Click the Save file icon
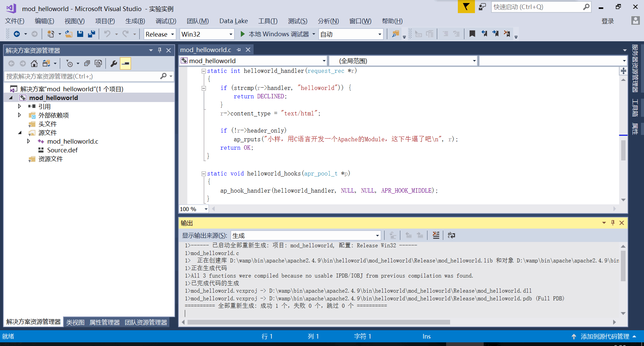The height and width of the screenshot is (346, 644). point(80,34)
